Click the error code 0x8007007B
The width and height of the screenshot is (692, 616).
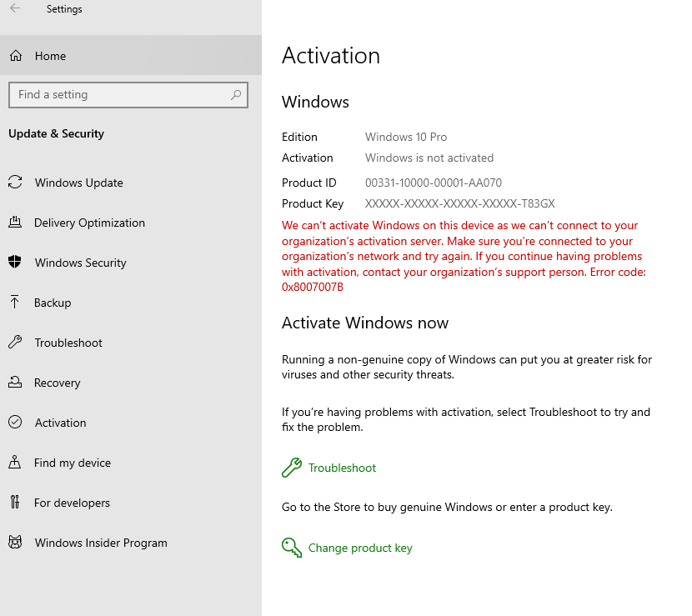tap(313, 287)
